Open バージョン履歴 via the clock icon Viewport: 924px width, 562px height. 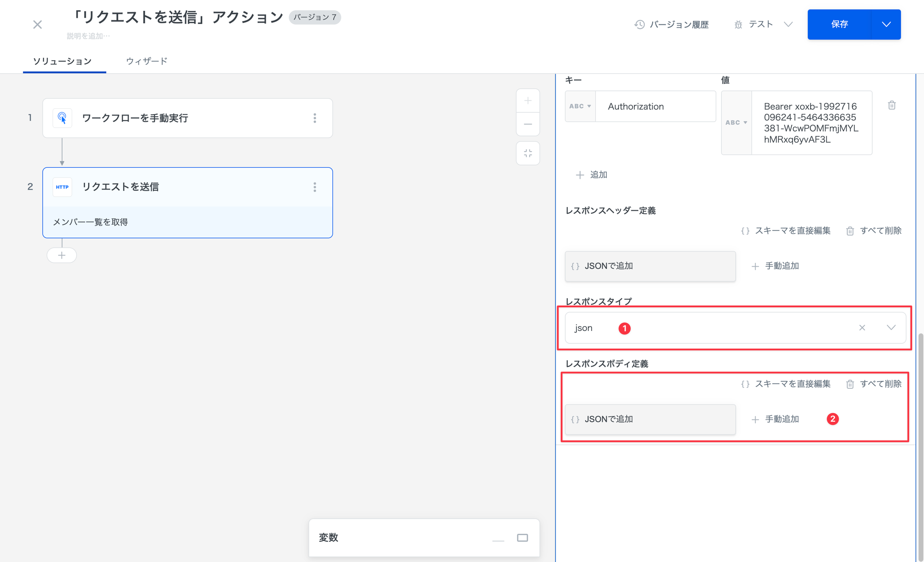pos(640,24)
